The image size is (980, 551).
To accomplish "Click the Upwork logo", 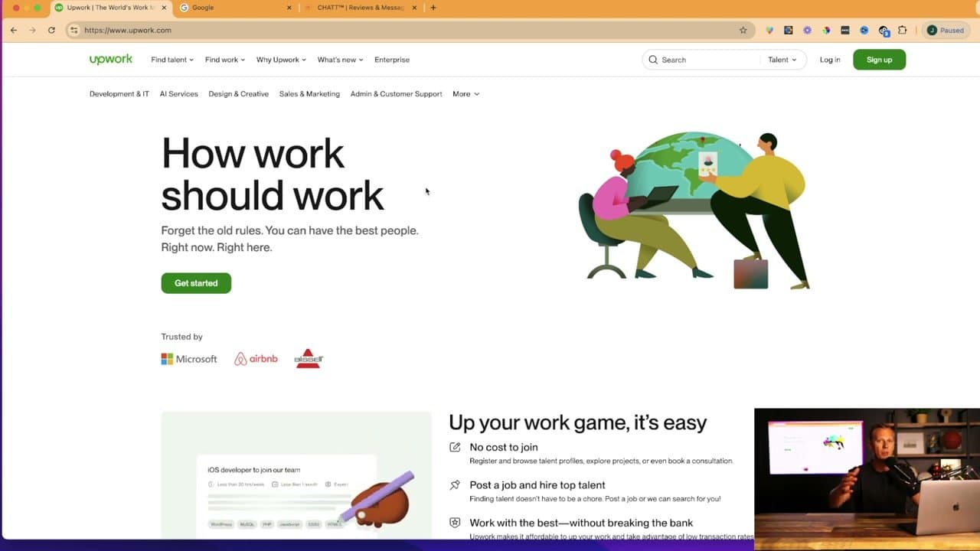I will tap(110, 59).
